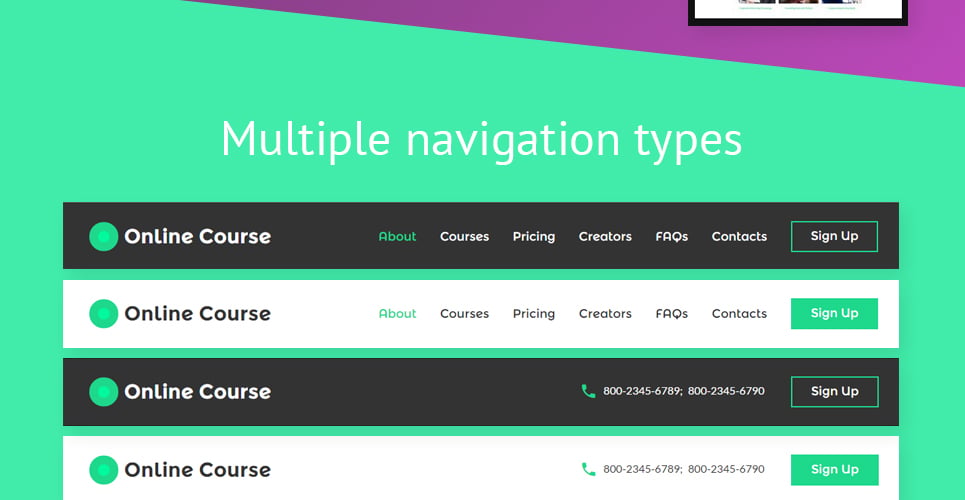
Task: Click the green circle logo in first dark navbar
Action: [x=103, y=236]
